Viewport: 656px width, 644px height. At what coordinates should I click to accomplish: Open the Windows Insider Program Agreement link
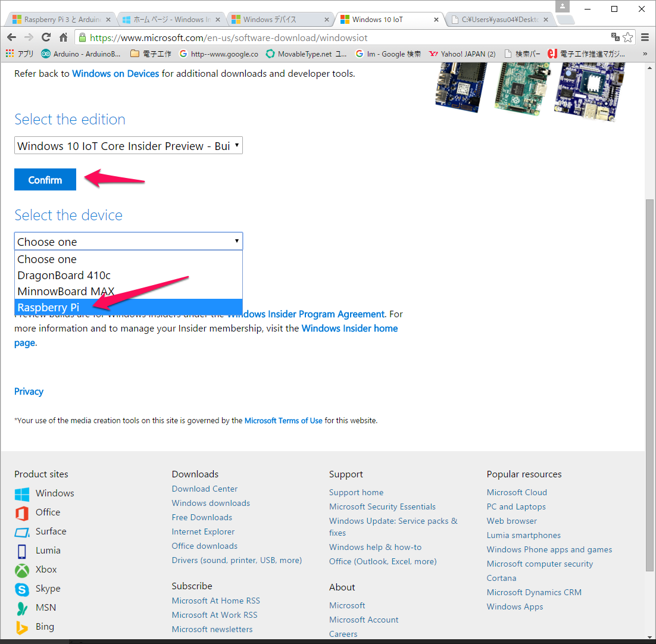(x=306, y=314)
